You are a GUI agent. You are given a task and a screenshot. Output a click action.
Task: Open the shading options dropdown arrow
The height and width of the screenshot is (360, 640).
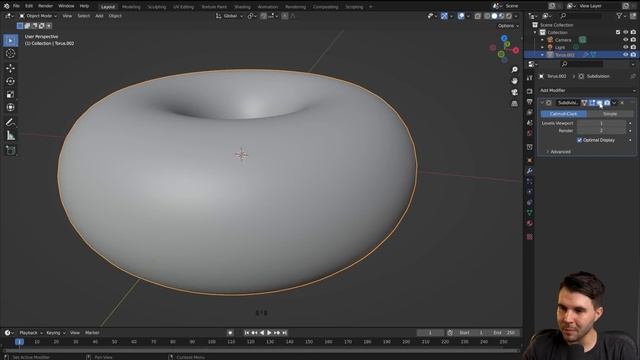pyautogui.click(x=516, y=16)
